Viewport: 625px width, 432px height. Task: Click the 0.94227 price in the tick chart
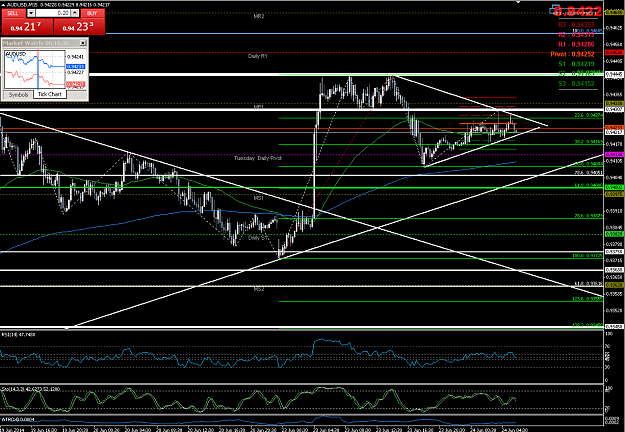(76, 73)
